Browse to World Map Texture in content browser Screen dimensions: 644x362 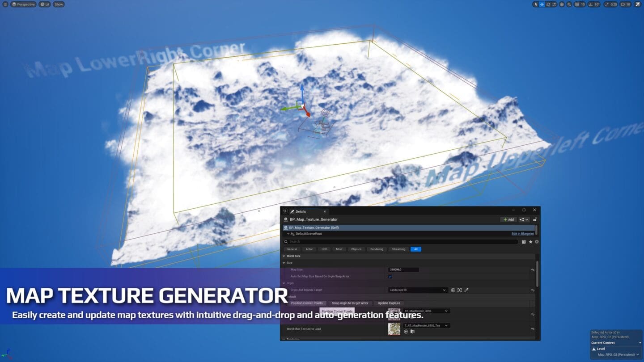pyautogui.click(x=412, y=332)
